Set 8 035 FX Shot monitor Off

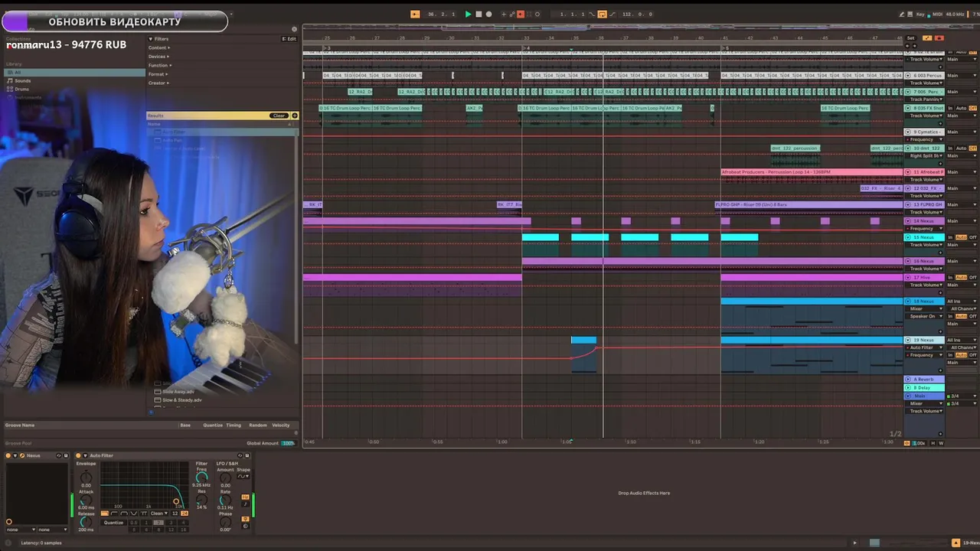[973, 108]
